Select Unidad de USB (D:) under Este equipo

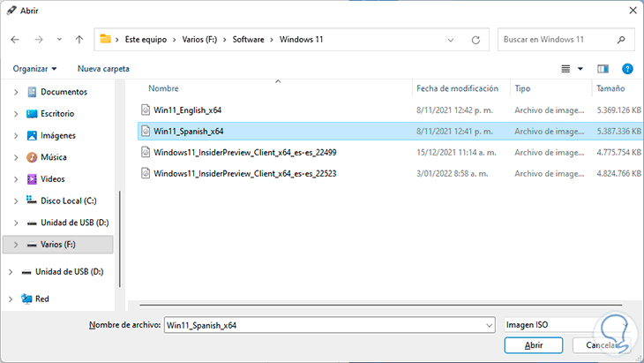click(x=74, y=223)
